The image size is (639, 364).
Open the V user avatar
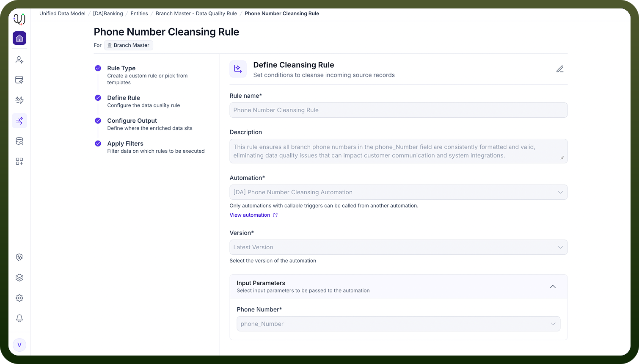(19, 345)
